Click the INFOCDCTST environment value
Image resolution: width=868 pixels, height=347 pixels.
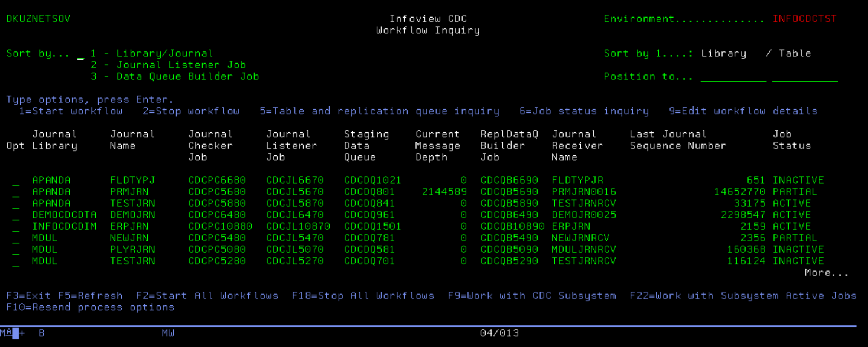coord(805,19)
